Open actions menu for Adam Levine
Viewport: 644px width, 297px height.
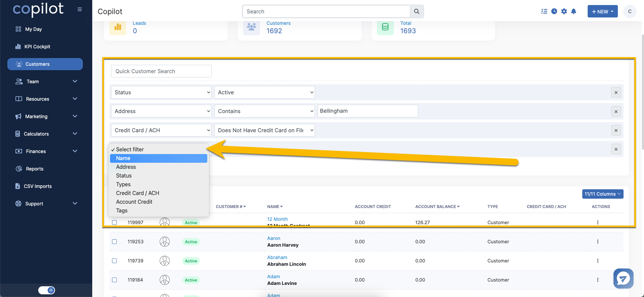(x=598, y=280)
